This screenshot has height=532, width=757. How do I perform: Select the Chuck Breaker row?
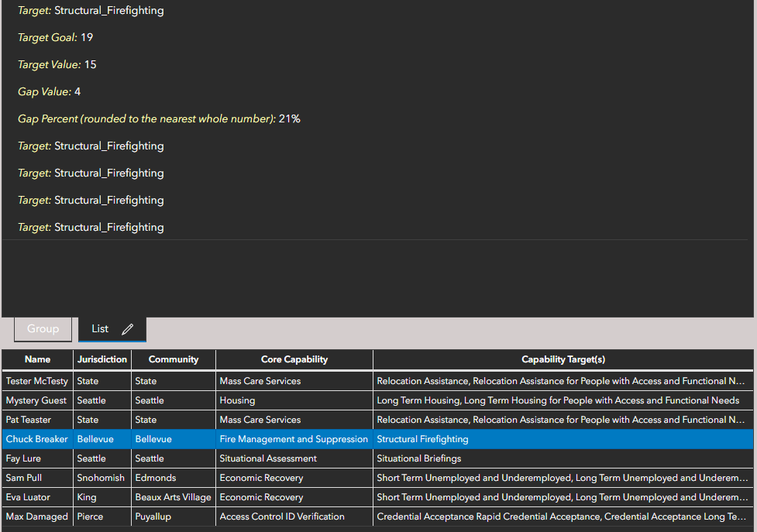[36, 438]
